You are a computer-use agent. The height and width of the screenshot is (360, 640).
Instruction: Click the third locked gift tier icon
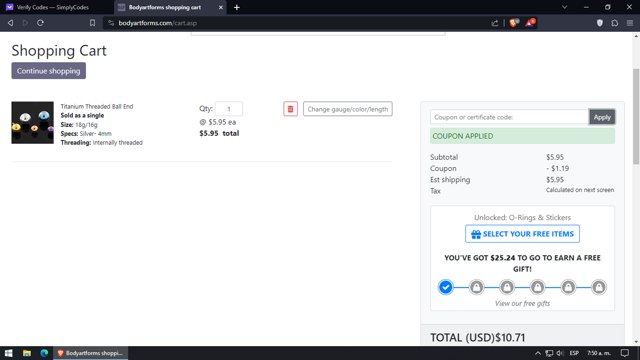tap(538, 287)
